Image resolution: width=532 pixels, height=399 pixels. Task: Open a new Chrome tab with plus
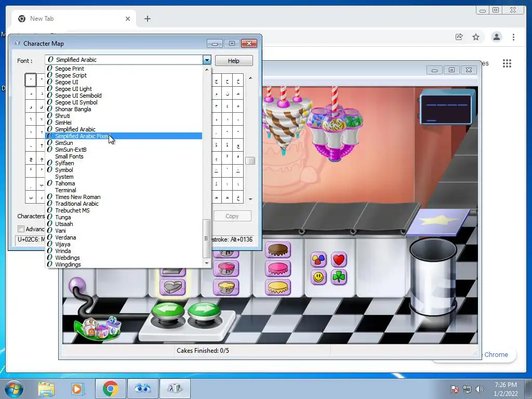[147, 19]
